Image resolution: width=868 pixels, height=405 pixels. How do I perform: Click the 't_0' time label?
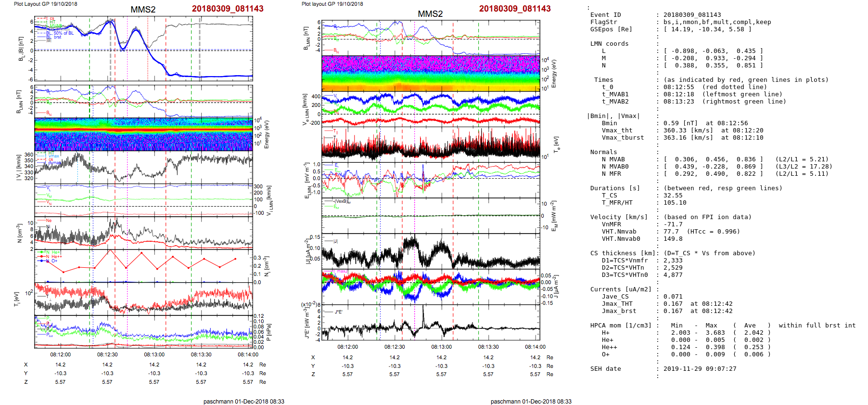607,87
